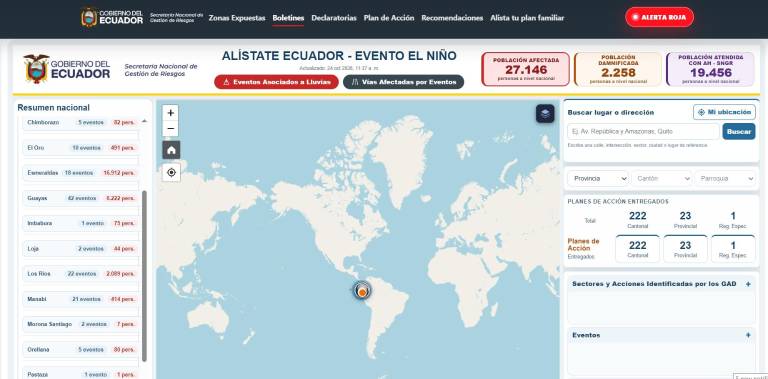Select Población Atendida con AH card
768x379 pixels.
pos(710,69)
